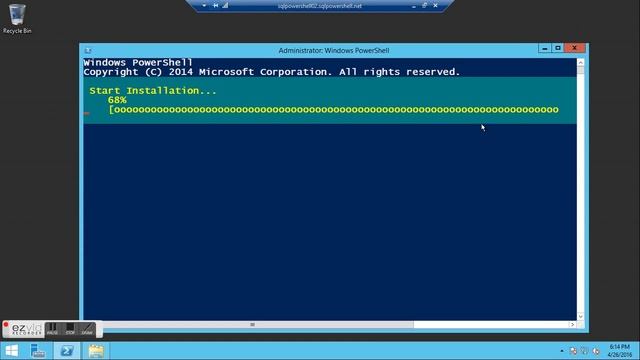Open the Action Center flag tray icon

573,351
